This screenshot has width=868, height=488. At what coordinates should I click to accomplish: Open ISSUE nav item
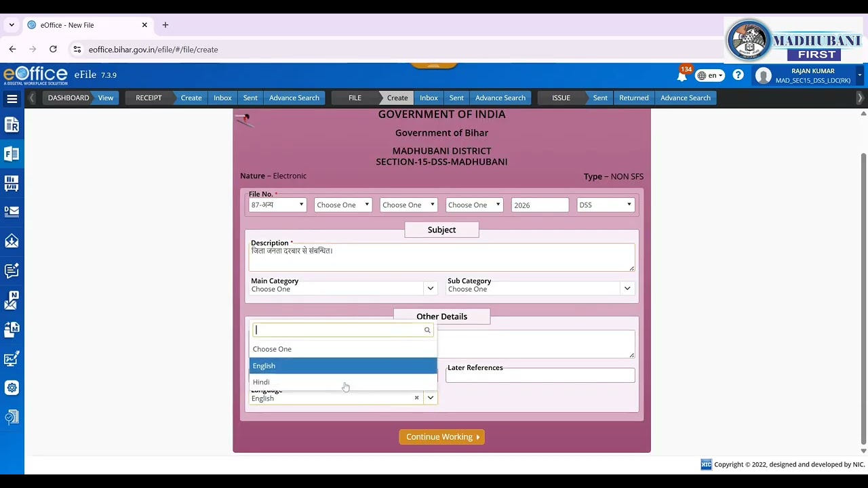561,98
